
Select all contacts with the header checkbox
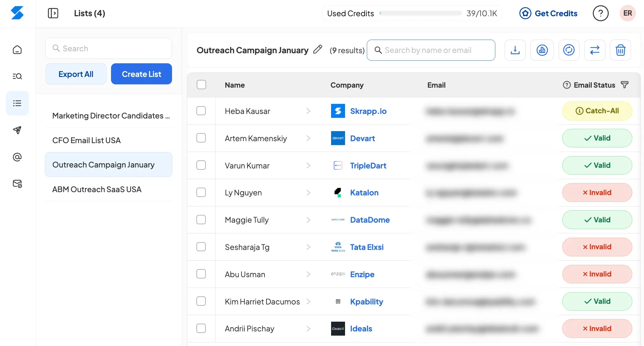click(201, 85)
